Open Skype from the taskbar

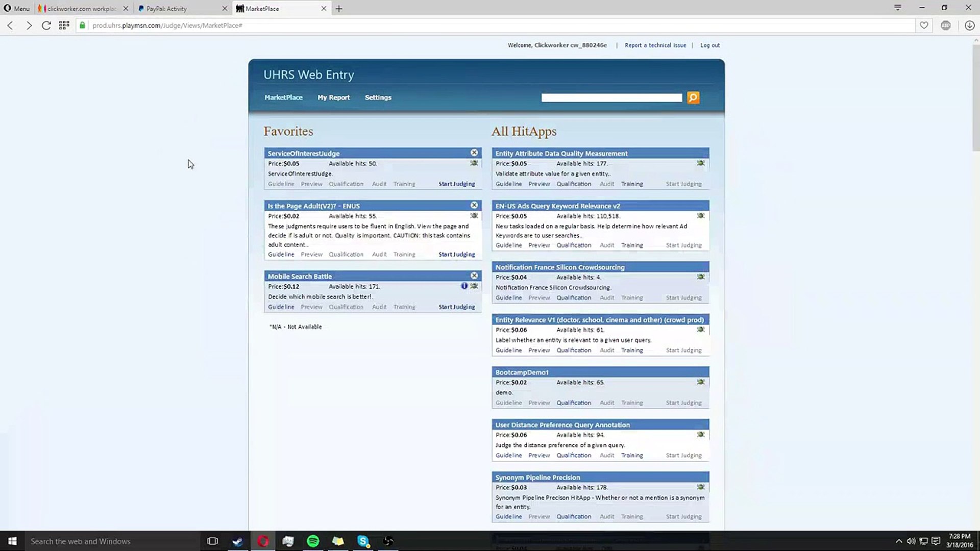(x=363, y=541)
